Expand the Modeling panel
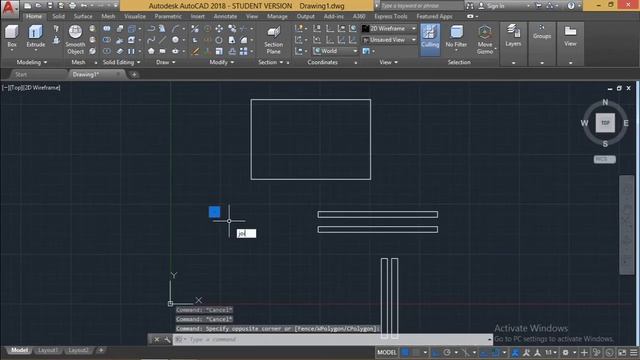The image size is (640, 360). (x=32, y=62)
